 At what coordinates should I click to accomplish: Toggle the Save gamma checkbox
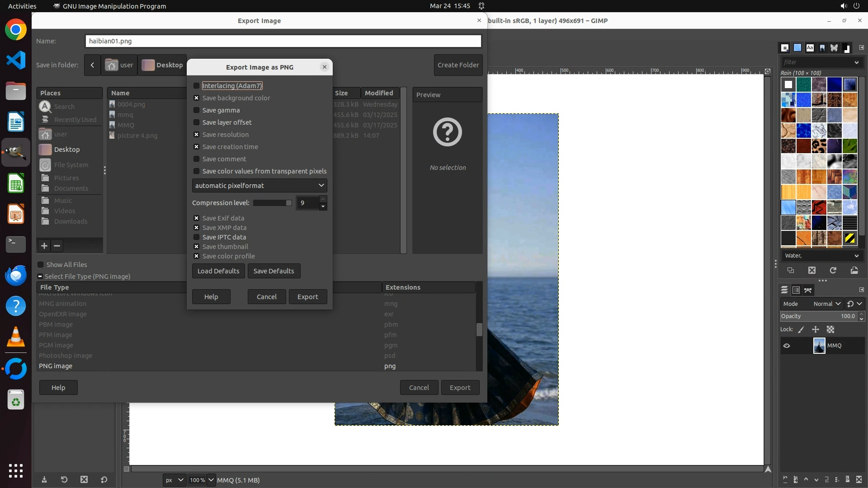[196, 110]
